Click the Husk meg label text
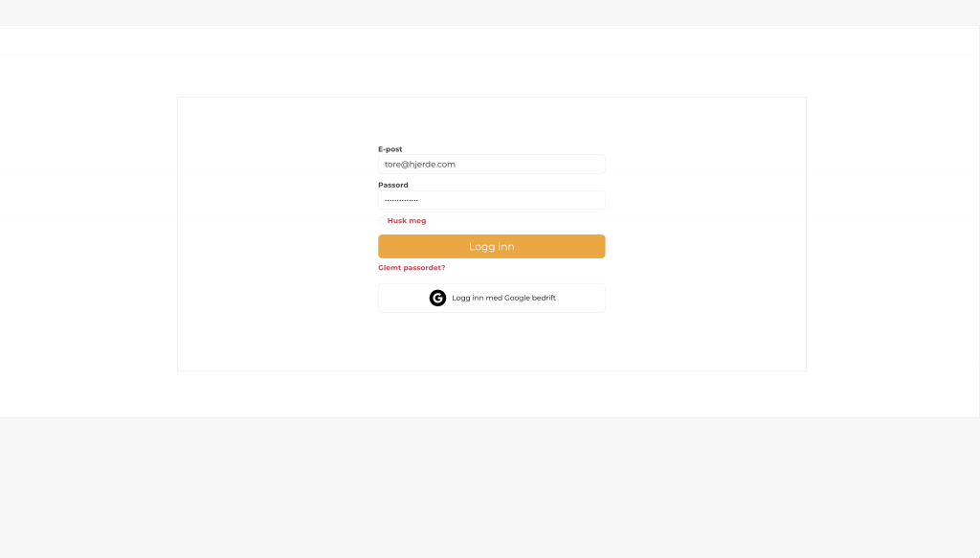This screenshot has width=980, height=558. pos(406,220)
